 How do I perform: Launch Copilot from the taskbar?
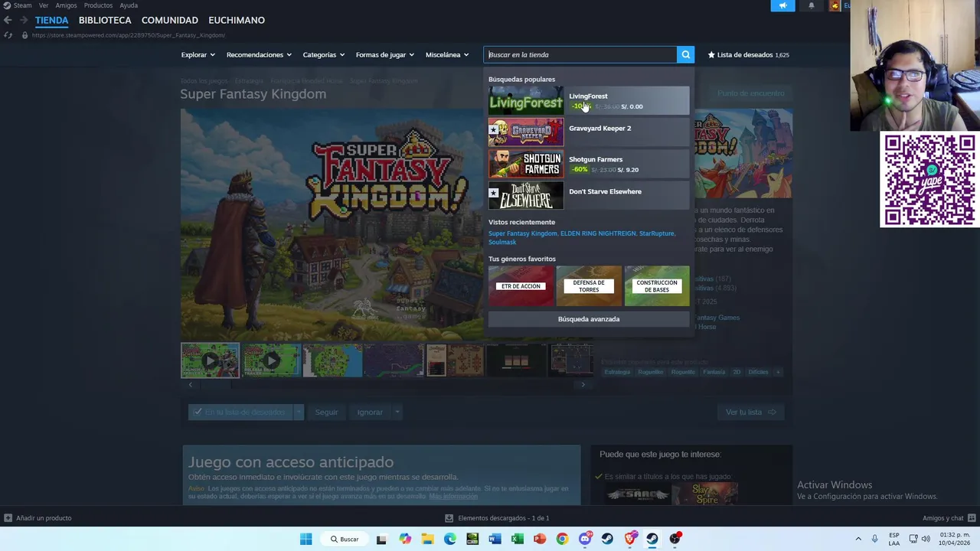404,539
